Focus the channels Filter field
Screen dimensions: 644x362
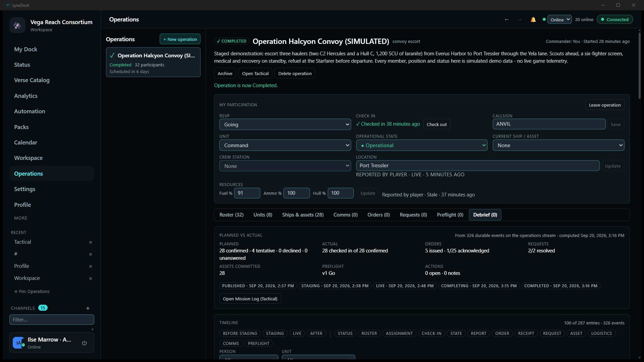52,320
